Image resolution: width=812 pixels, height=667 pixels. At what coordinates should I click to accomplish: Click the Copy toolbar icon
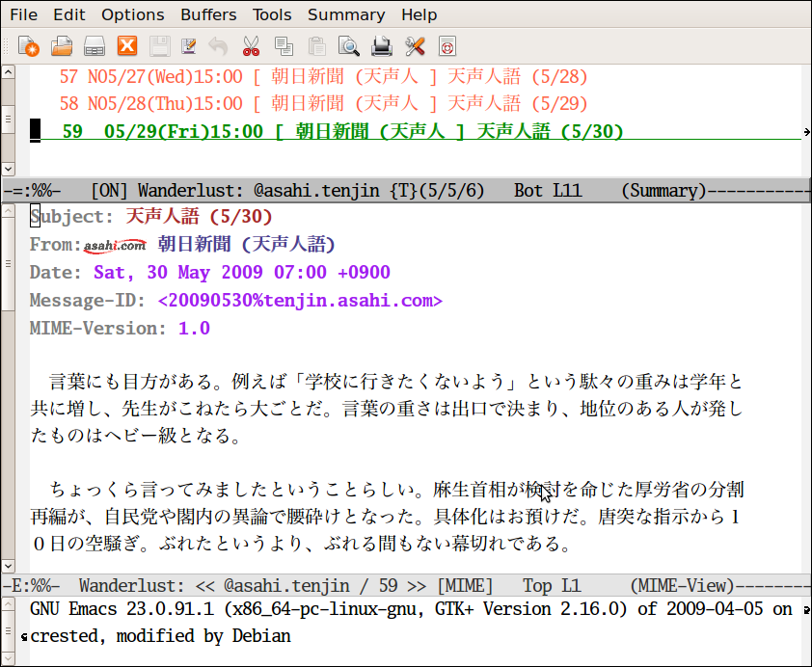tap(284, 46)
